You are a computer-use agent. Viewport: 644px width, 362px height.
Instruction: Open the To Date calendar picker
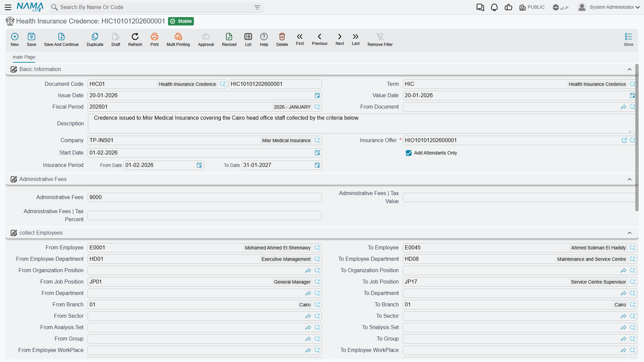[317, 165]
